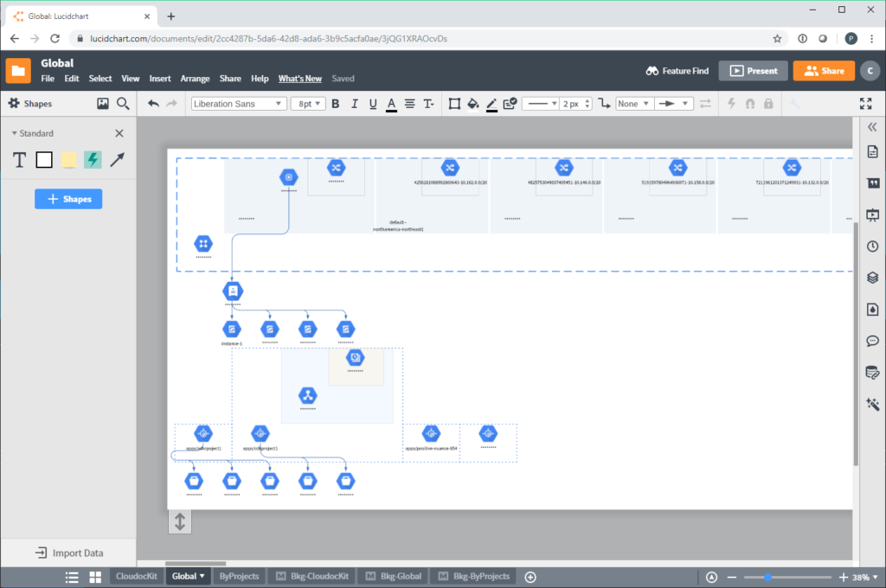
Task: Open the Liberation Sans font dropdown
Action: point(237,104)
